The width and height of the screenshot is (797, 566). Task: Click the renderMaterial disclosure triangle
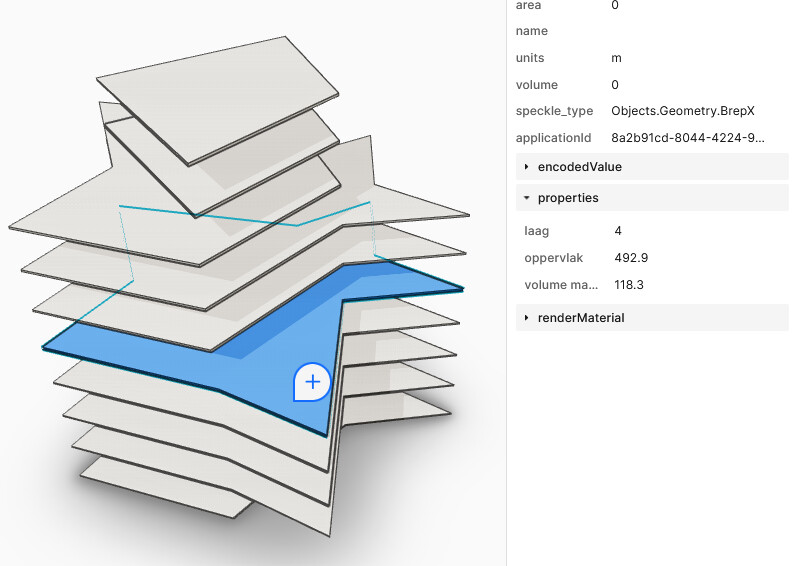tap(526, 318)
